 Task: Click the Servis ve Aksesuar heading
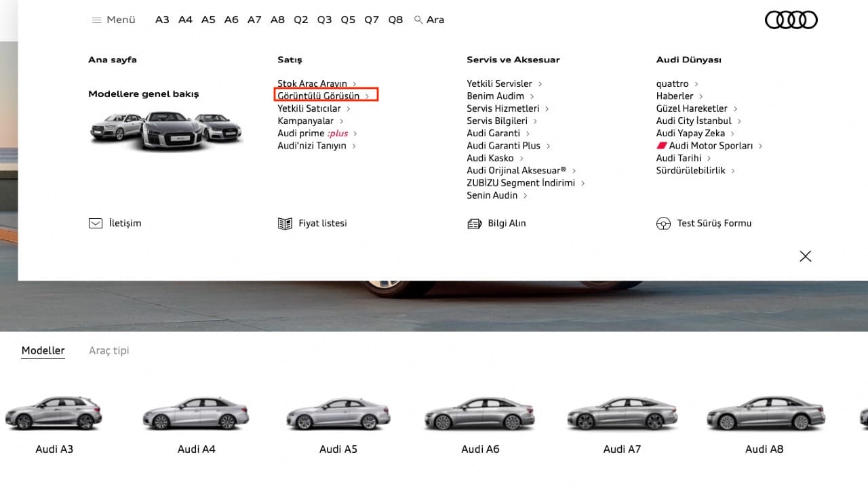[x=513, y=60]
